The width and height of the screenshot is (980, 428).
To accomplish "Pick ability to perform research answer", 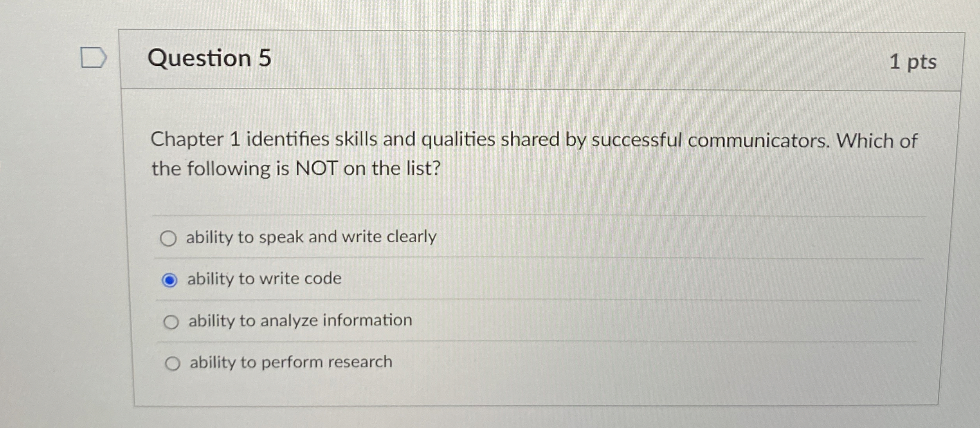I will point(173,363).
